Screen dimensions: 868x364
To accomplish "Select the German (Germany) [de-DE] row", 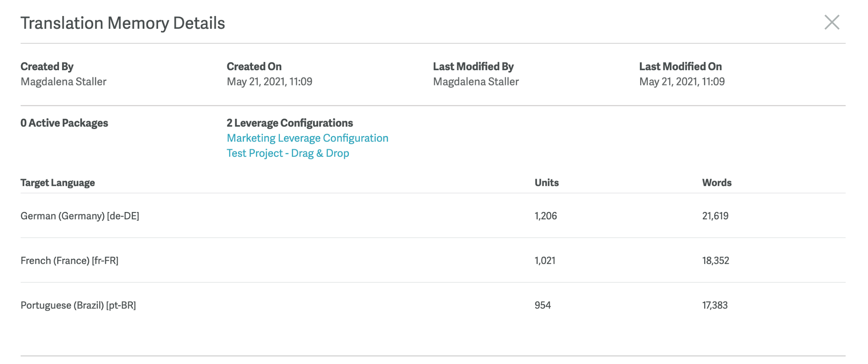I will click(x=433, y=216).
